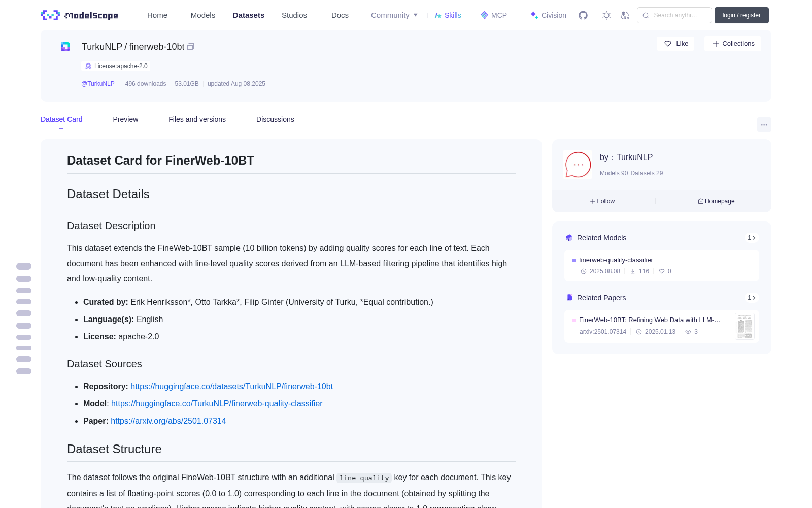Viewport: 812px width, 508px height.
Task: Click the Skills sparkle icon
Action: pos(438,15)
